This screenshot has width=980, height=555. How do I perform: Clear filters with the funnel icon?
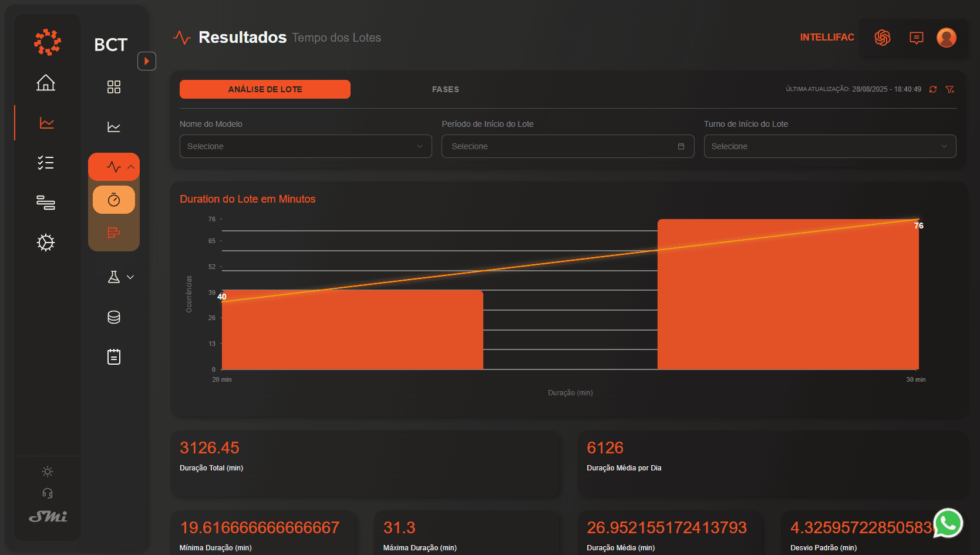click(949, 89)
